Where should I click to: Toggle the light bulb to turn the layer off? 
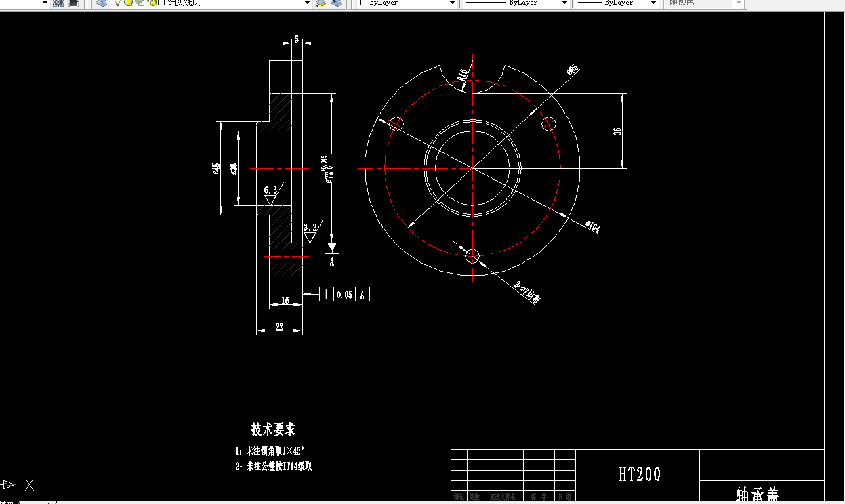tap(118, 3)
